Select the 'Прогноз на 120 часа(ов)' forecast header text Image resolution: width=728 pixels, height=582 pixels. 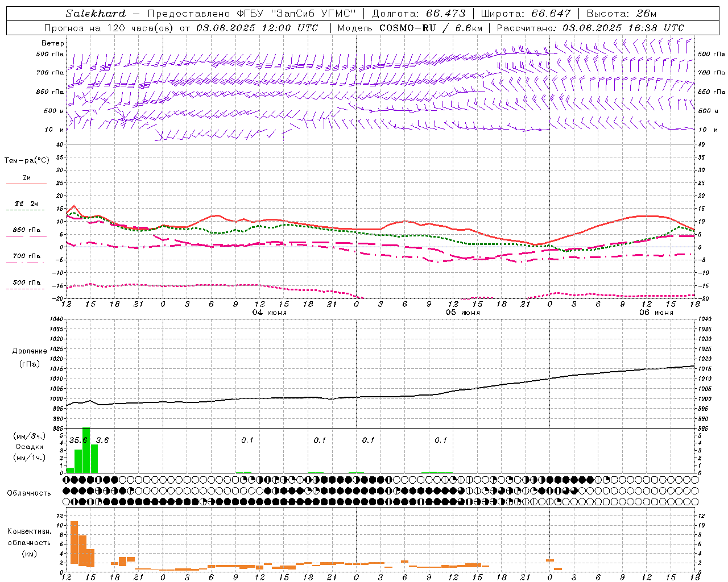[109, 28]
